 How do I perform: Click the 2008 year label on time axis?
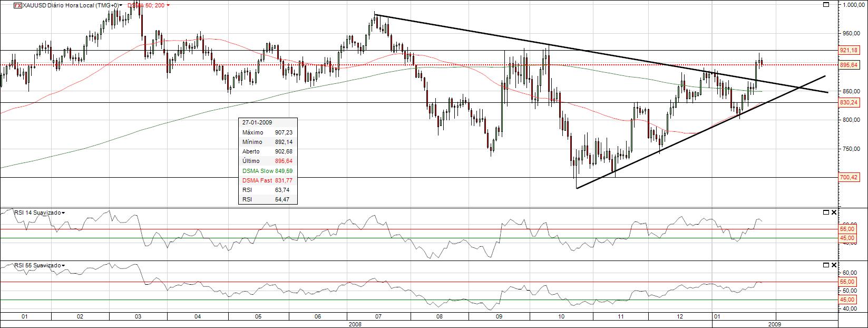click(356, 324)
